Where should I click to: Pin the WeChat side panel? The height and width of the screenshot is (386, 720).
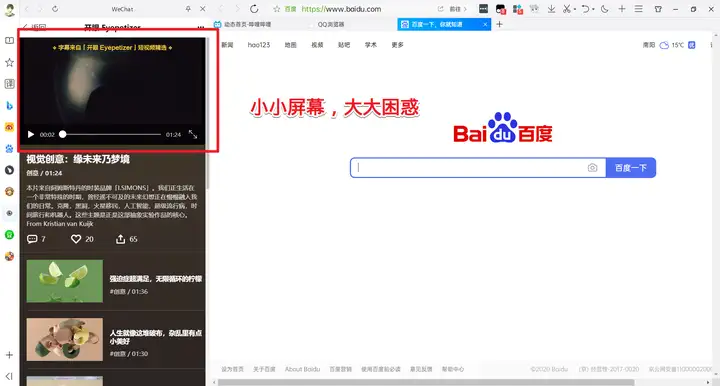[188, 9]
